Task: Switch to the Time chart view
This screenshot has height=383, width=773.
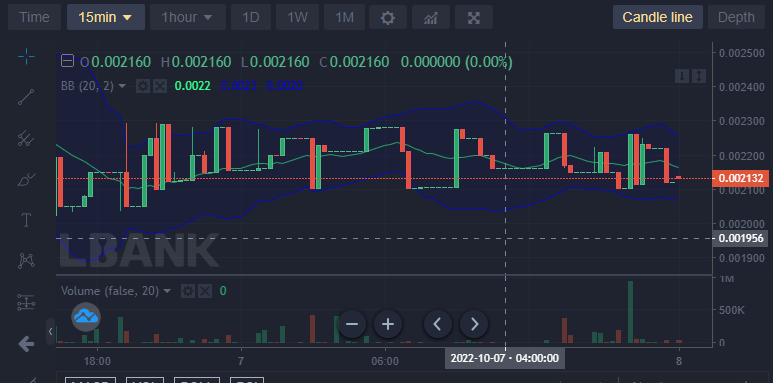Action: pyautogui.click(x=35, y=17)
